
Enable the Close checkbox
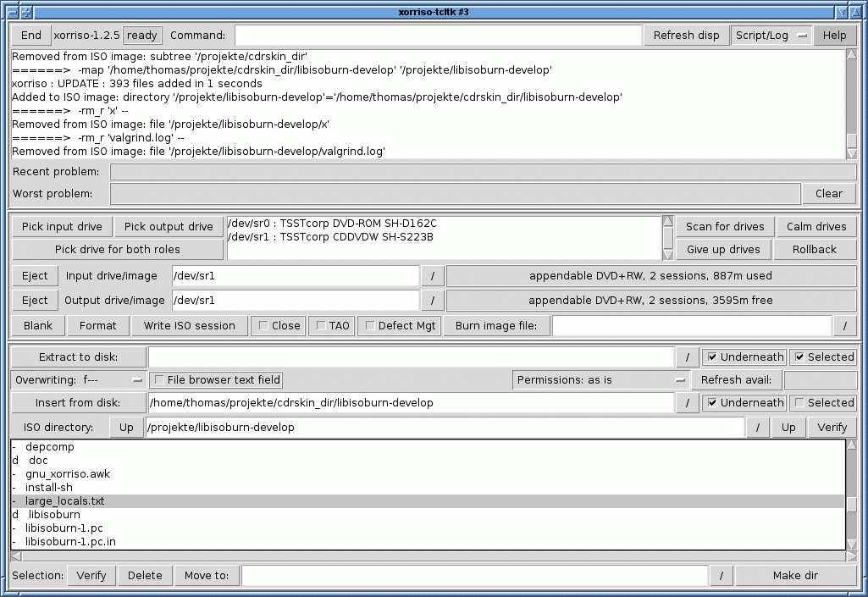point(279,326)
